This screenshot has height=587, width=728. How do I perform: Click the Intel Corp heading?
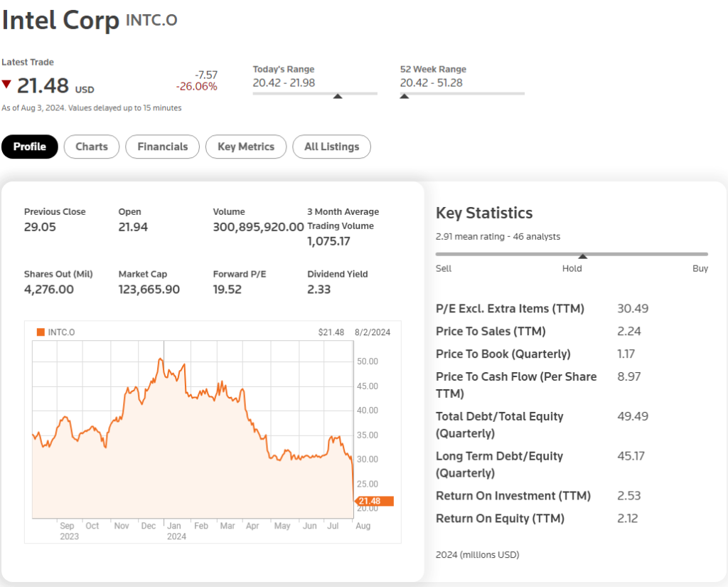(x=60, y=20)
